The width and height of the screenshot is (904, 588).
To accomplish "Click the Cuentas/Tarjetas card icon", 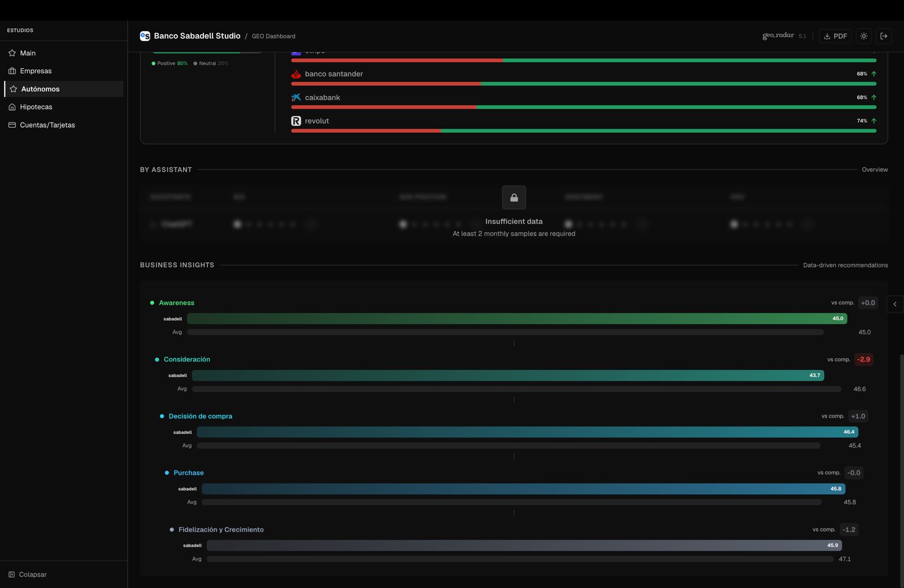I will pos(12,125).
